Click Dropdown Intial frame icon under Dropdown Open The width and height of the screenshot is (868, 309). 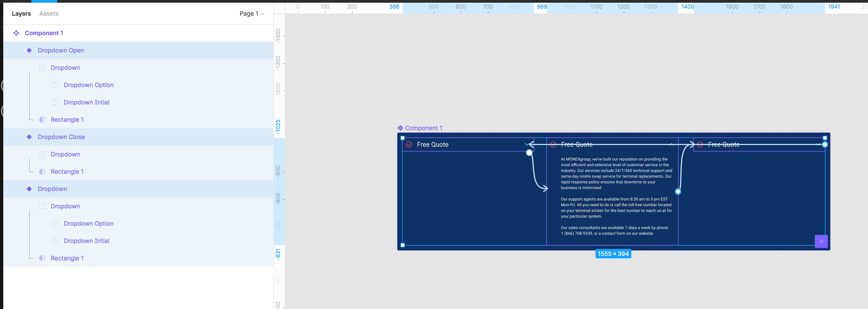click(55, 102)
